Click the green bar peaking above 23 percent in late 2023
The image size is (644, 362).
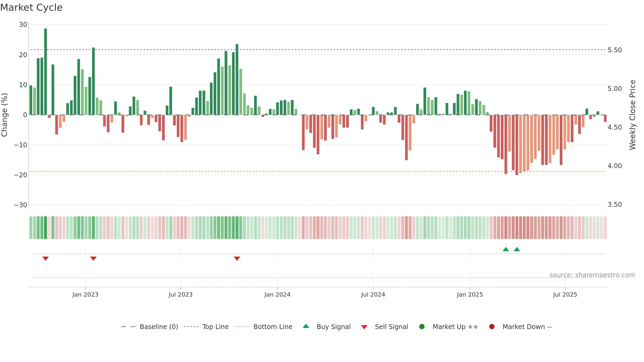[237, 79]
